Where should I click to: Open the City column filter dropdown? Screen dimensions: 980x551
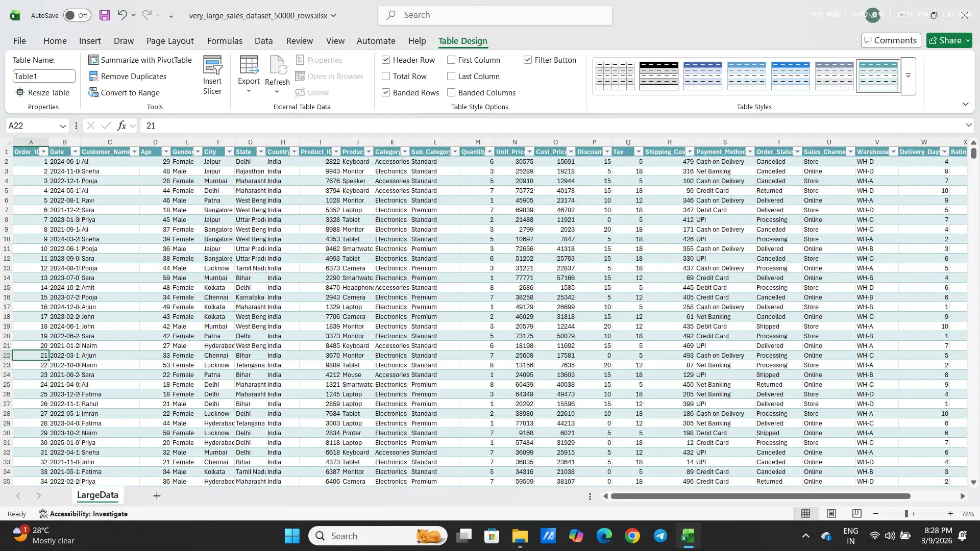229,152
